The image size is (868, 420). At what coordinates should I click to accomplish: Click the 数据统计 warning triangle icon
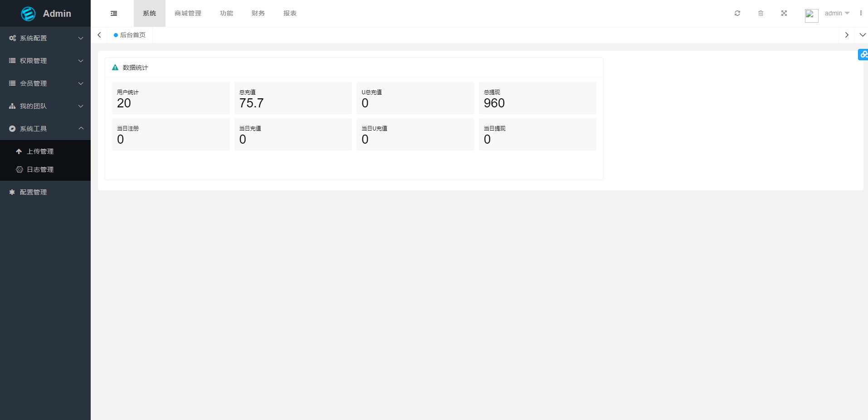point(115,68)
